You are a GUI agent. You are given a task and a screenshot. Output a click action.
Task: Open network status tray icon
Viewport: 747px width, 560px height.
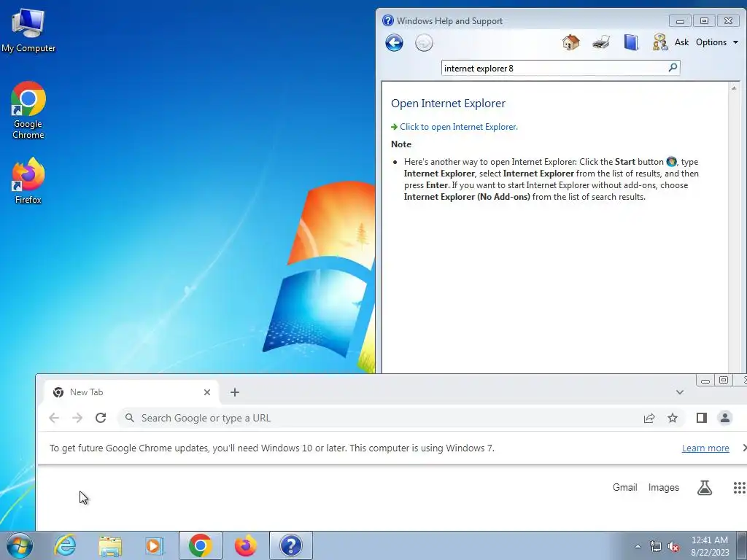656,546
